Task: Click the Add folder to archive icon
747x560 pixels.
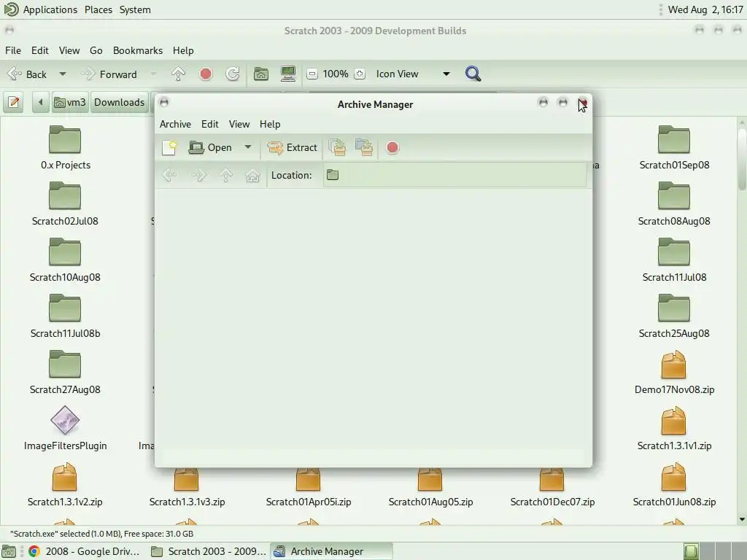Action: 364,147
